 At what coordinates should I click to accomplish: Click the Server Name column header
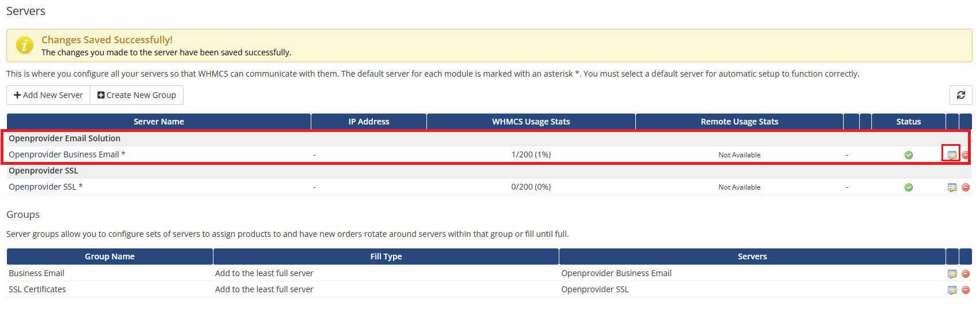[159, 122]
